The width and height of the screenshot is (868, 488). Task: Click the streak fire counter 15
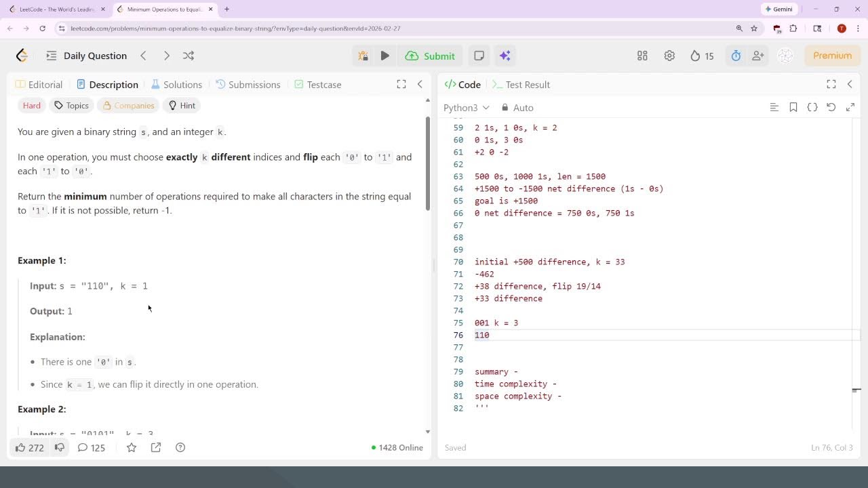pyautogui.click(x=702, y=56)
